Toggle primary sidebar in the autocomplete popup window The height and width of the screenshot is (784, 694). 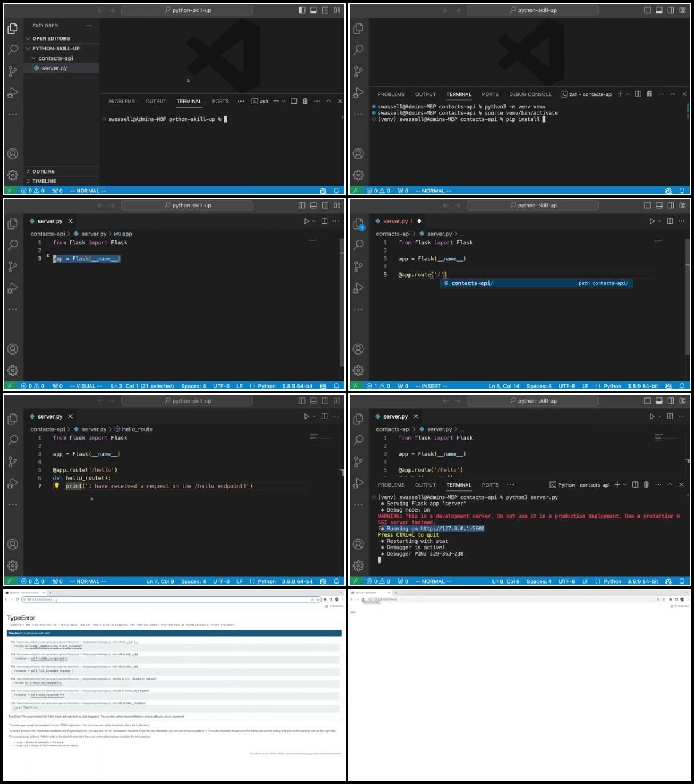(647, 206)
